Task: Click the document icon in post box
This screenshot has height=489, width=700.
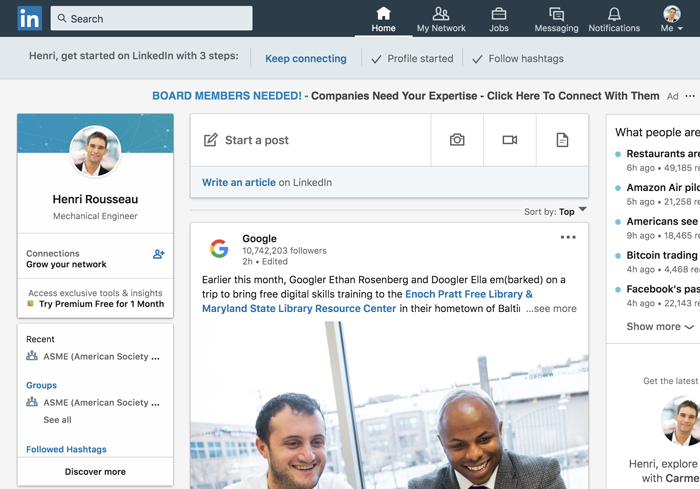Action: 562,140
